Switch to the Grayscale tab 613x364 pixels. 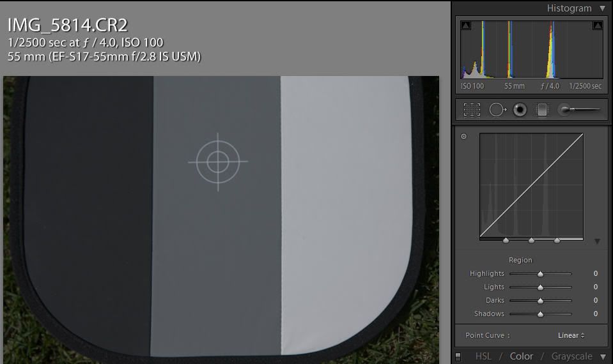coord(571,356)
